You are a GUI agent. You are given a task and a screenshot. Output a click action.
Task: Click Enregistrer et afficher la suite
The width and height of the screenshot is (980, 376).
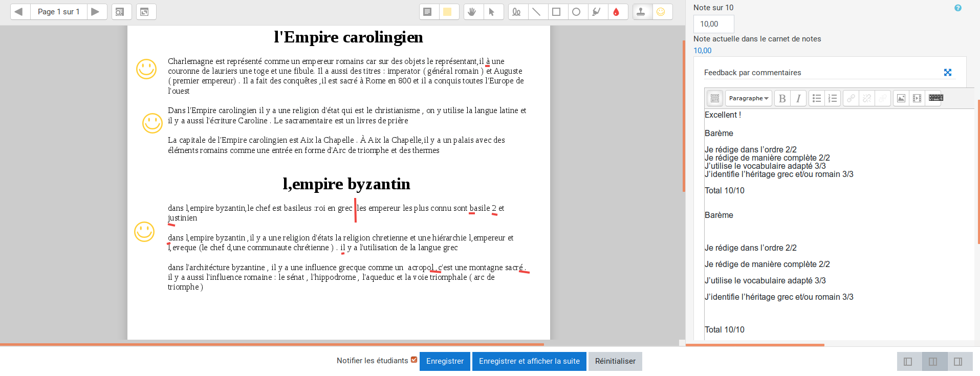529,361
